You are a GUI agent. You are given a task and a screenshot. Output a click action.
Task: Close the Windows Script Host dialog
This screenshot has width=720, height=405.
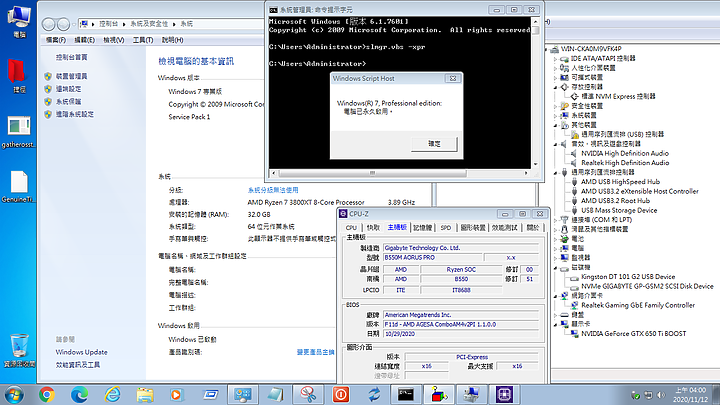452,79
